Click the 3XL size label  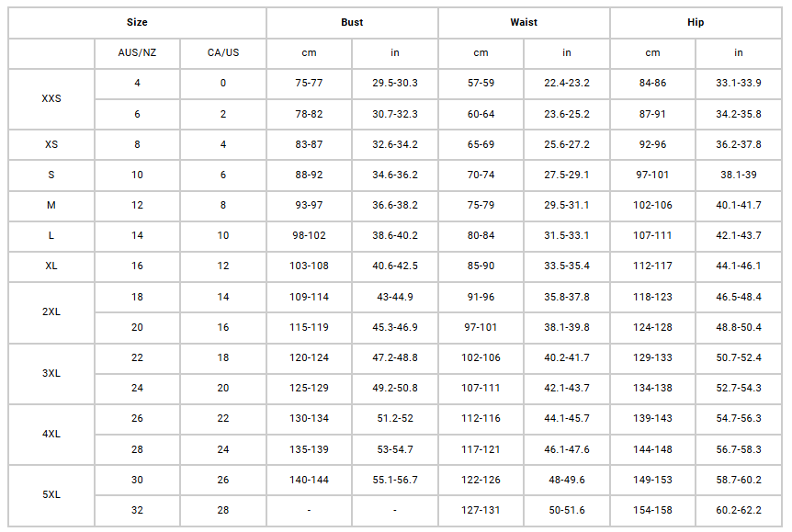(51, 373)
